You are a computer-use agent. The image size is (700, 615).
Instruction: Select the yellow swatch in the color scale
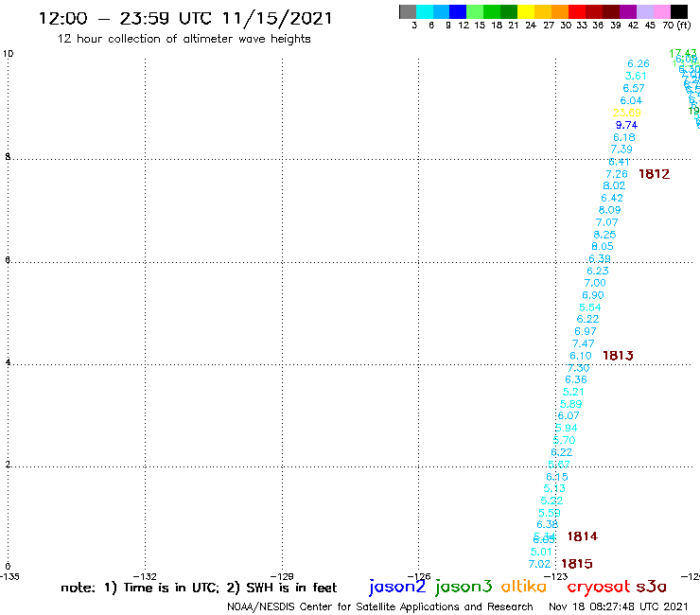(x=526, y=11)
